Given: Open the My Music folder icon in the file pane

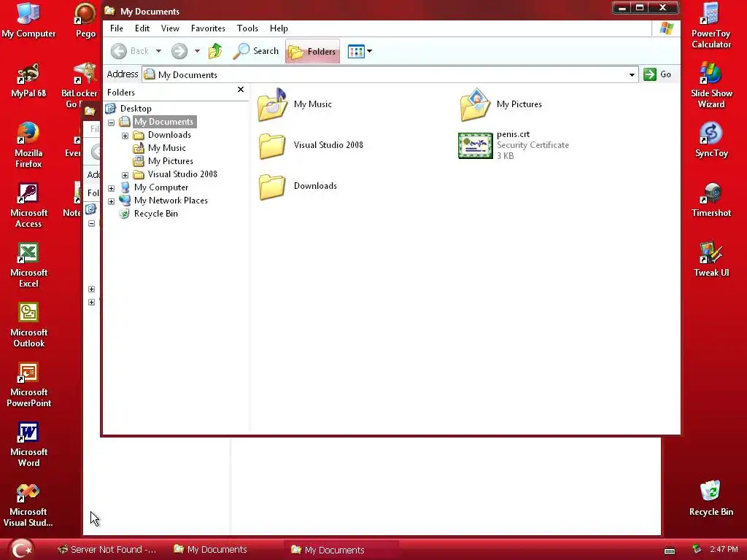Looking at the screenshot, I should tap(273, 104).
